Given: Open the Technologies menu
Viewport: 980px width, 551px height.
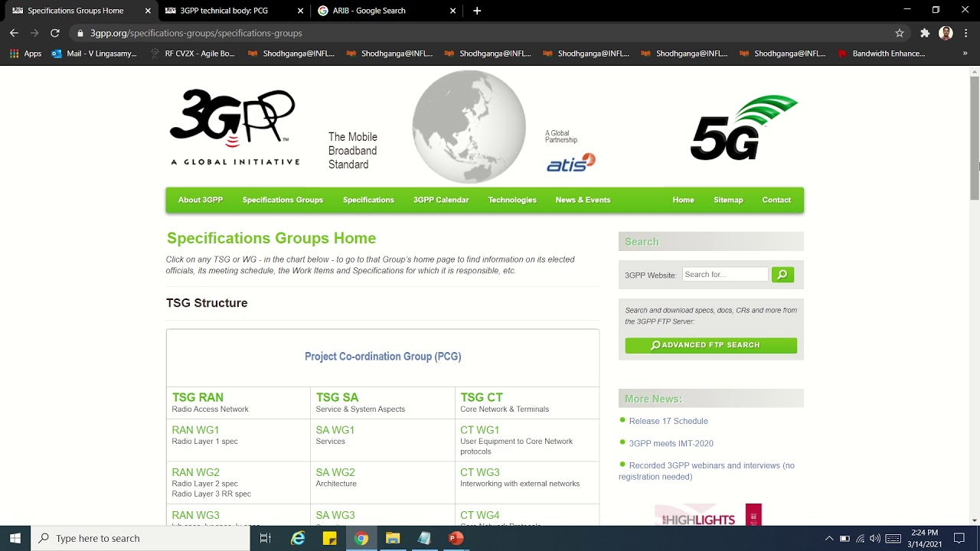Looking at the screenshot, I should point(512,200).
